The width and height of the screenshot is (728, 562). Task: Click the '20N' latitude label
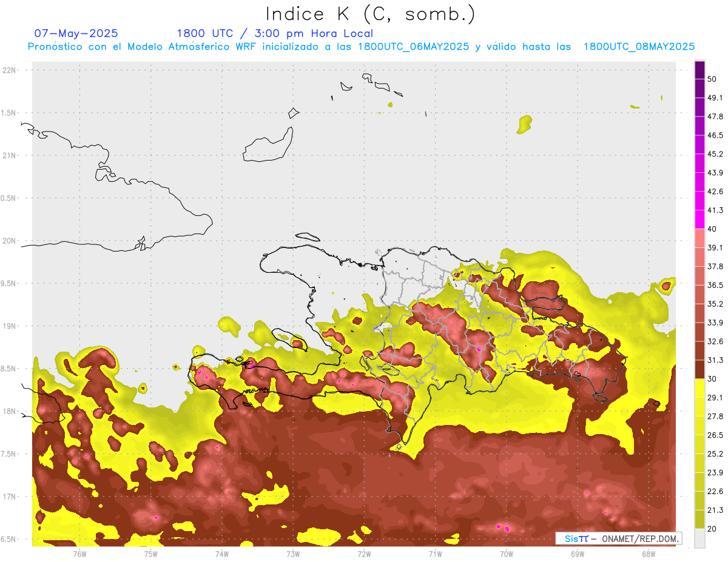coord(10,241)
